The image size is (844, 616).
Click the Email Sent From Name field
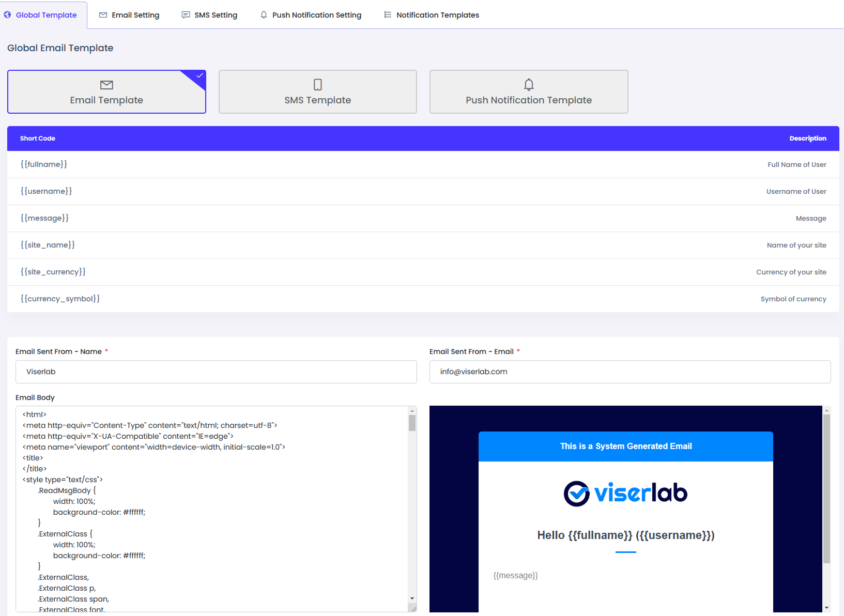coord(216,372)
